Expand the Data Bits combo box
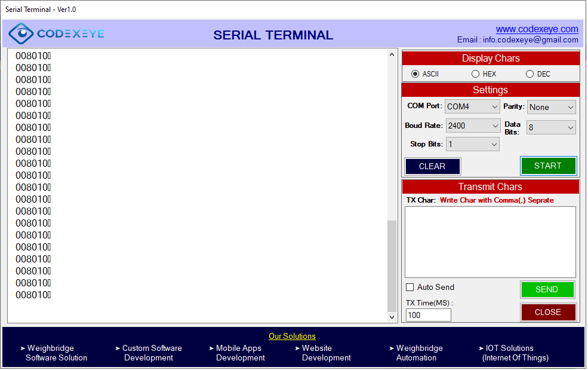588x370 pixels. pos(550,127)
